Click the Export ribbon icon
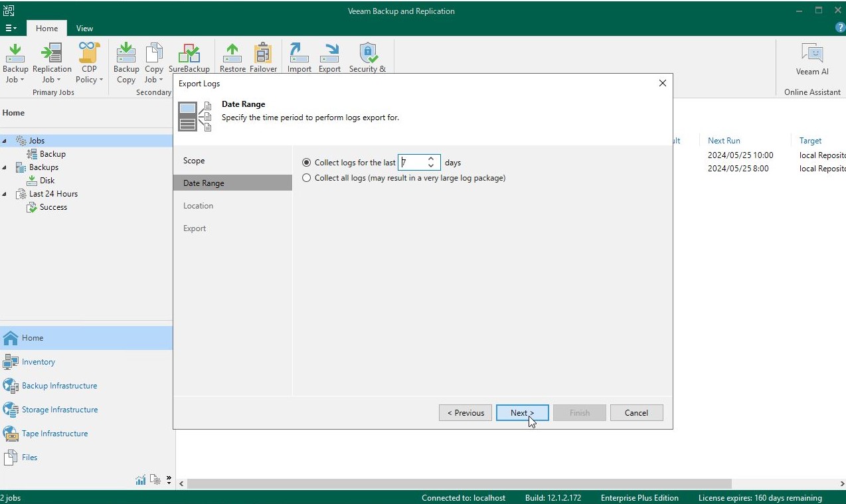This screenshot has height=504, width=846. pyautogui.click(x=329, y=58)
